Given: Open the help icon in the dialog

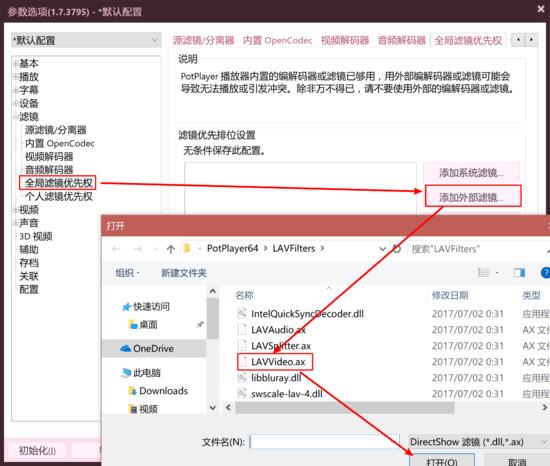Looking at the screenshot, I should point(545,273).
